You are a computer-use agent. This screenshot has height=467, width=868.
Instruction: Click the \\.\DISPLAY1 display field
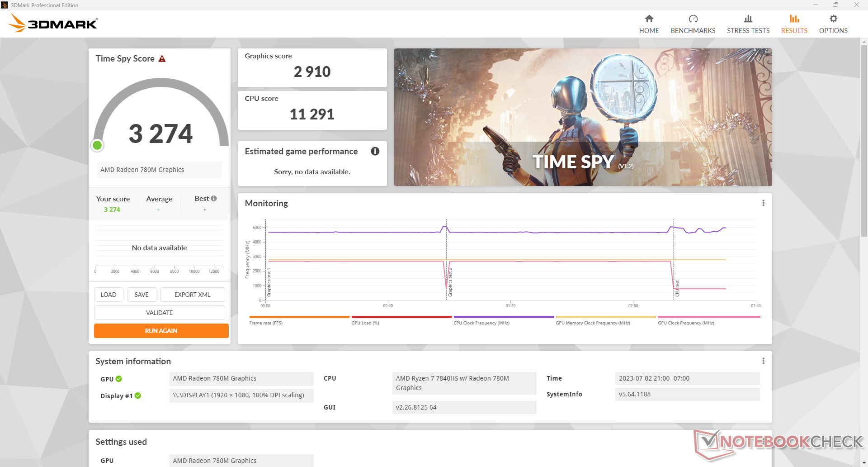point(241,395)
